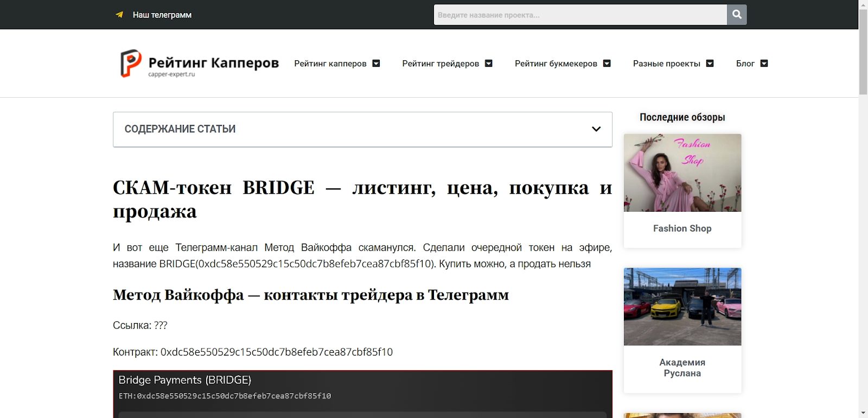Open Рейтинг трейдеров menu item

pos(441,64)
